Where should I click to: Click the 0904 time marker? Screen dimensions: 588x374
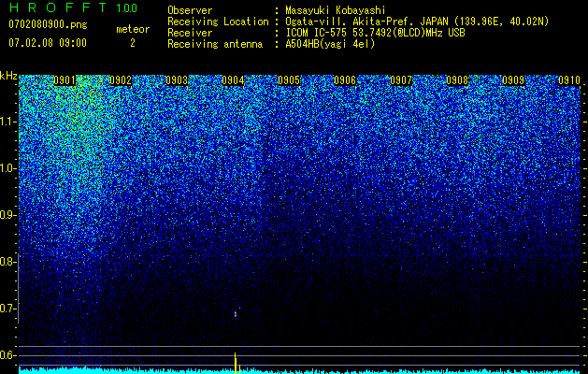tap(233, 80)
